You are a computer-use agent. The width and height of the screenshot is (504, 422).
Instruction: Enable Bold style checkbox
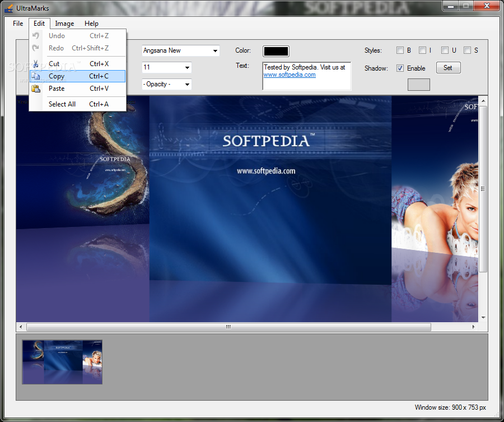[x=400, y=50]
